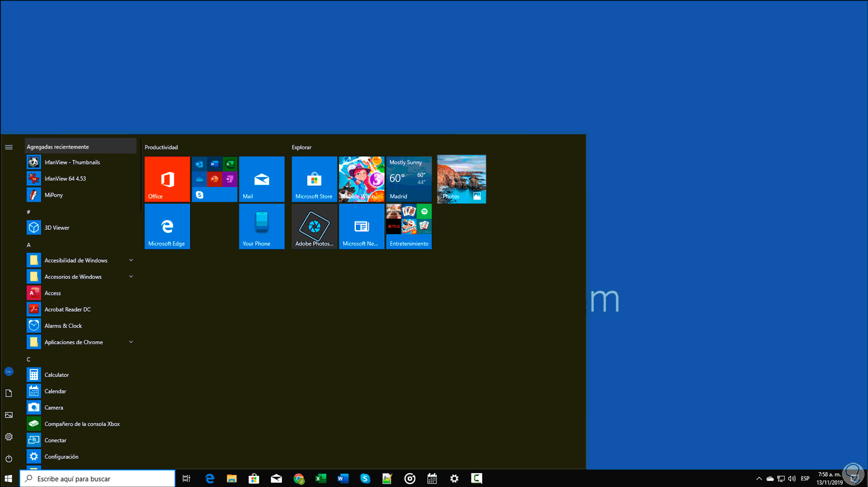Open Settings gear in the Start sidebar

(9, 437)
